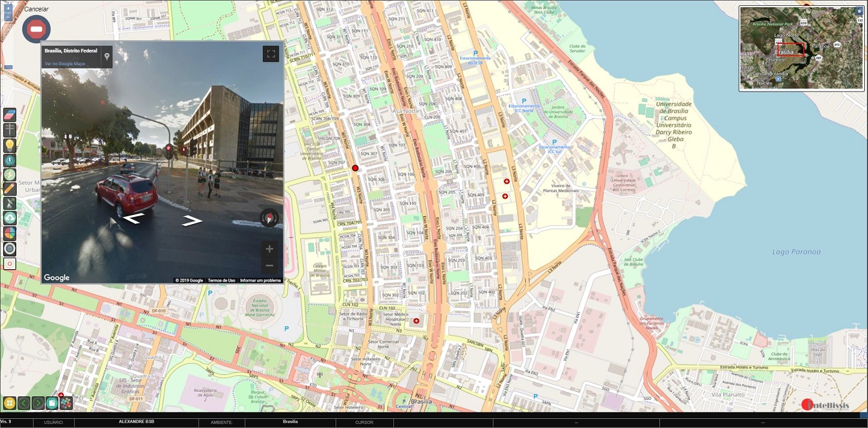868x428 pixels.
Task: Collapse the overview minimap in corner
Action: click(x=858, y=10)
